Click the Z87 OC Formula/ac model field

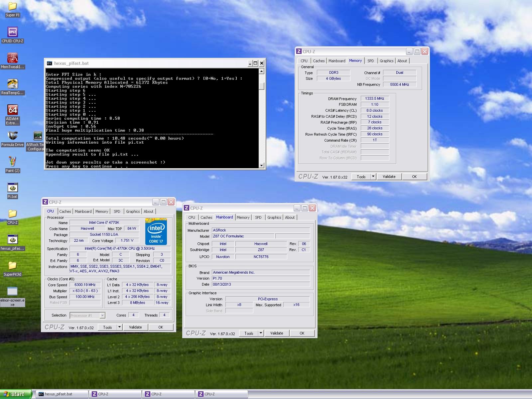point(243,236)
